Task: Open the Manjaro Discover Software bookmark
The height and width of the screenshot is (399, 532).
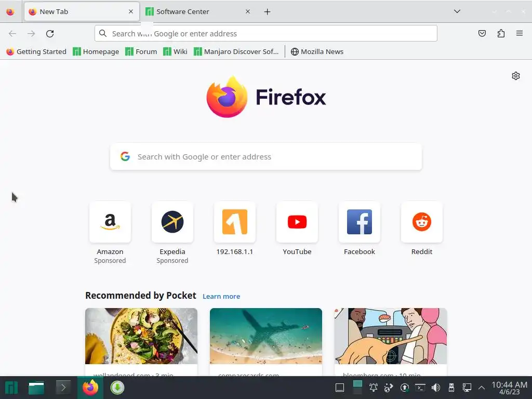Action: click(236, 51)
